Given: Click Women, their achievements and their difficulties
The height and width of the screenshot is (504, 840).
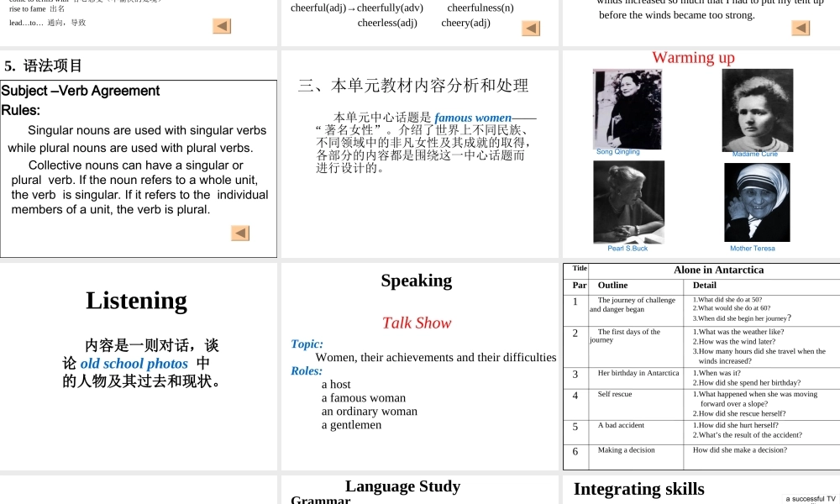Looking at the screenshot, I should [x=436, y=357].
